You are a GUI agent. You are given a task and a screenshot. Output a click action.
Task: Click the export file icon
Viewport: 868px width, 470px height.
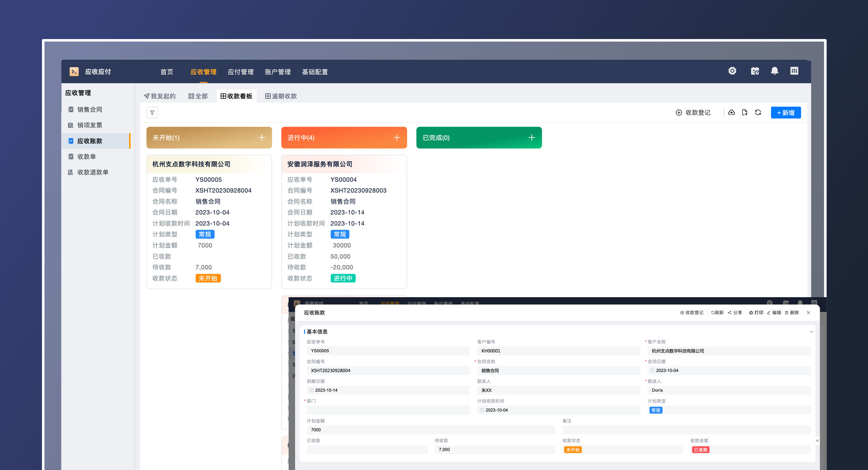tap(745, 113)
